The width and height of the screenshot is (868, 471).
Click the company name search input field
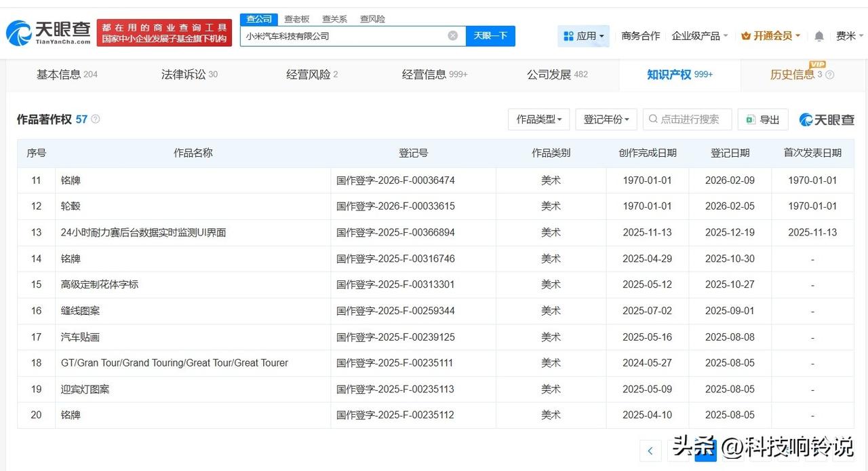(x=342, y=36)
